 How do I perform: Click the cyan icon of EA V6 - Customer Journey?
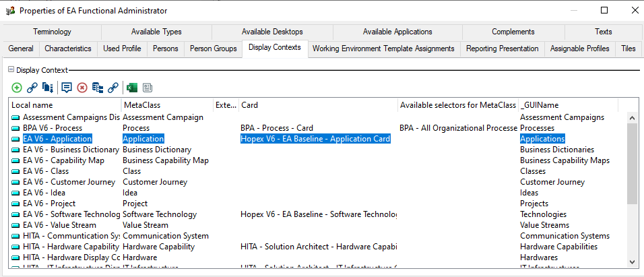click(15, 182)
